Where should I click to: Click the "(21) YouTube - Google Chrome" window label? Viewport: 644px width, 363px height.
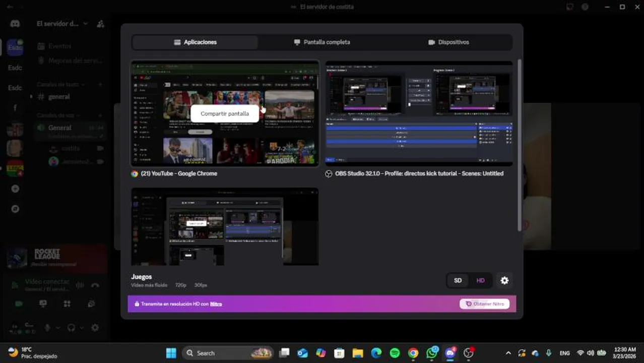click(179, 173)
